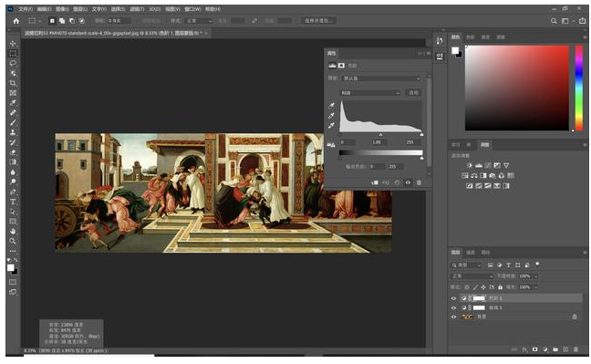
Task: Select the Eraser tool
Action: coord(13,152)
